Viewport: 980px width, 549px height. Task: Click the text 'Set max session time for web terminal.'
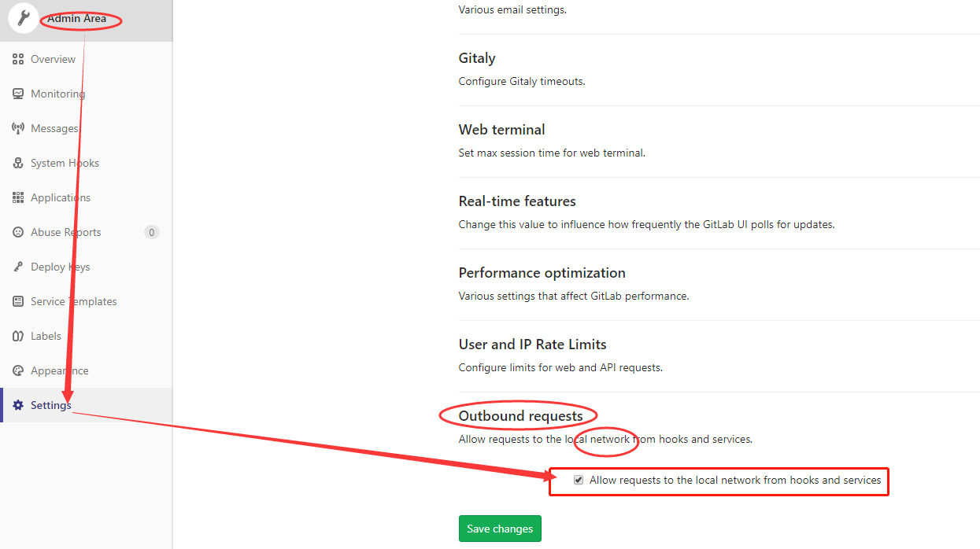coord(552,153)
